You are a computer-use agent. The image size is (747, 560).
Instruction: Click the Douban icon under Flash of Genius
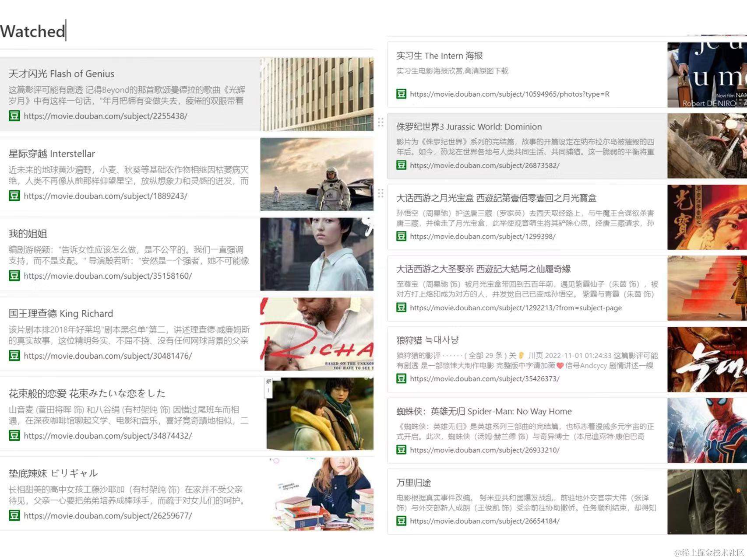[x=14, y=116]
